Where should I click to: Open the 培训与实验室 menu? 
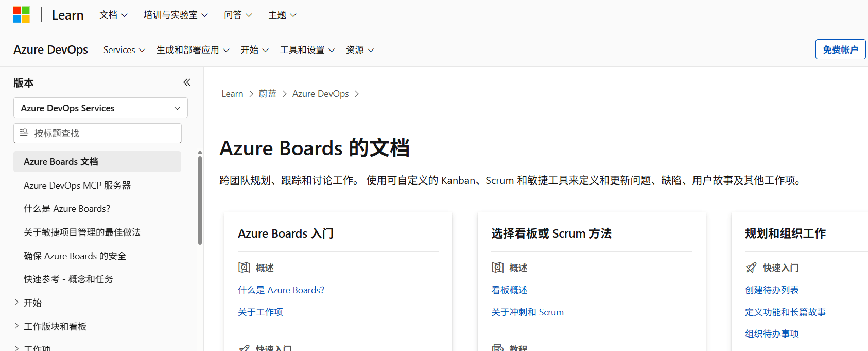tap(176, 15)
